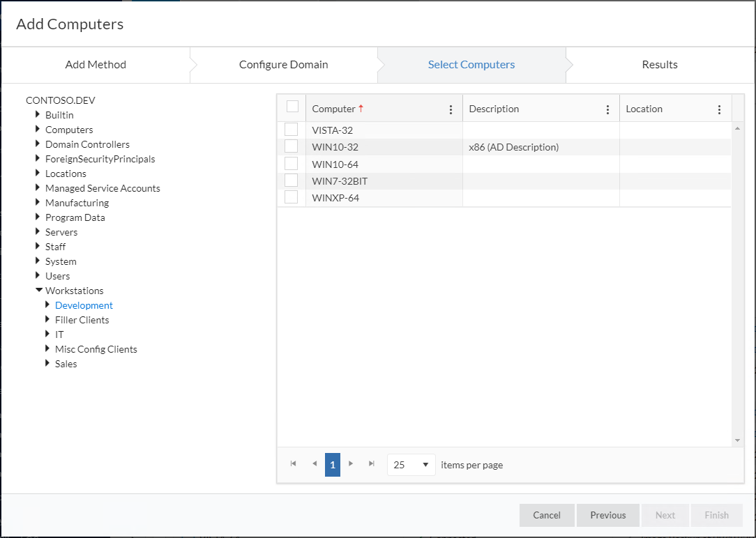The height and width of the screenshot is (538, 756).
Task: Check the select-all computers checkbox
Action: (292, 107)
